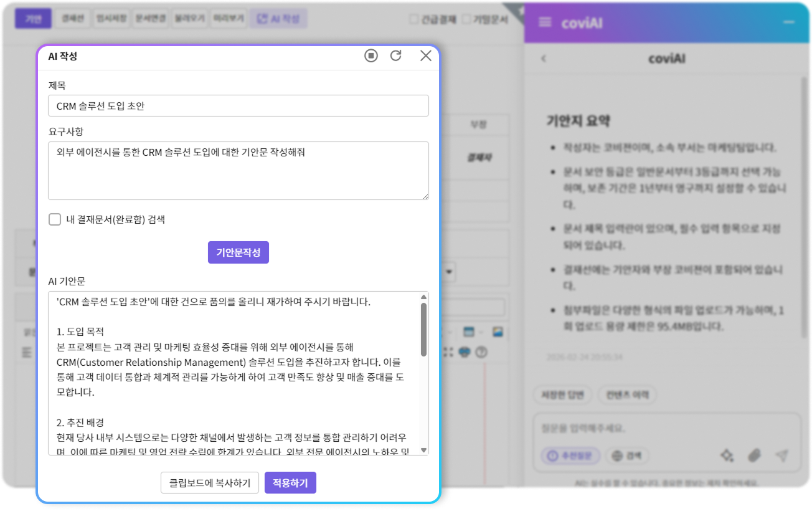Click the AI 기안문 vertical scrollbar

(x=424, y=330)
